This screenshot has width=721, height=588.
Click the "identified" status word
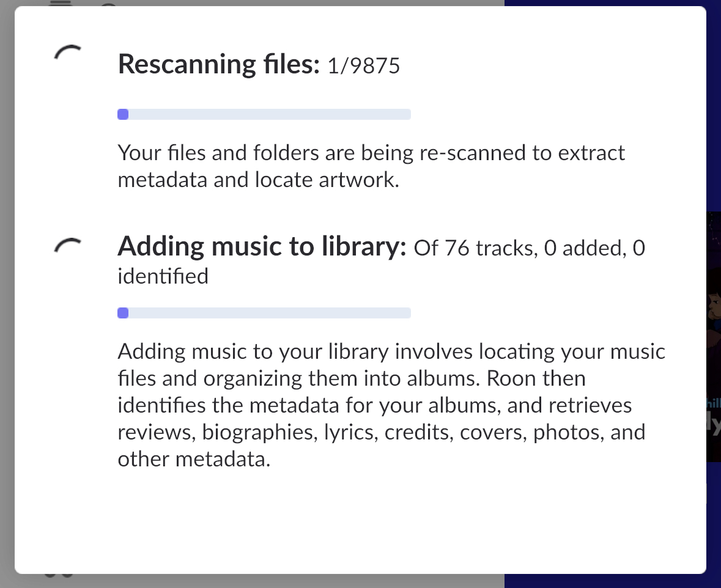coord(163,276)
